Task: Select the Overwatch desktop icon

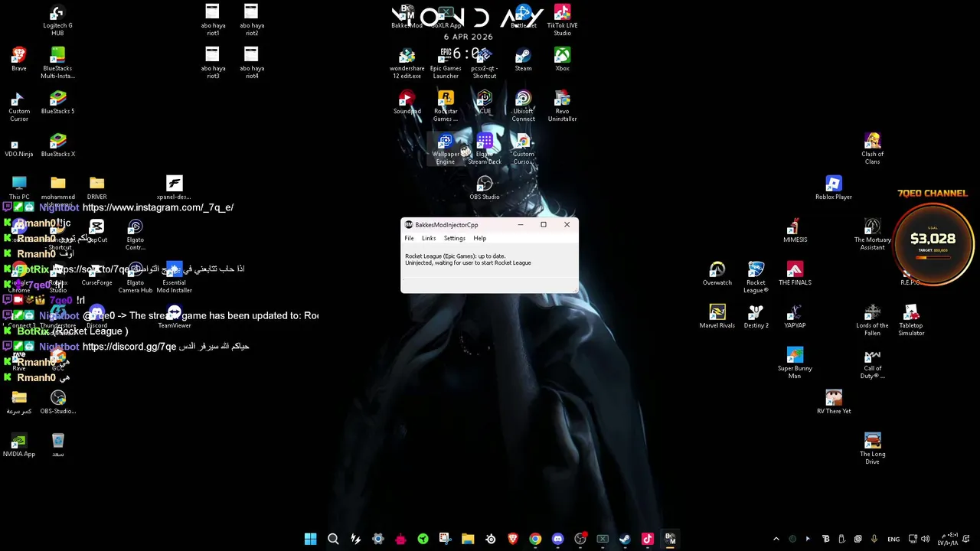Action: [x=717, y=274]
